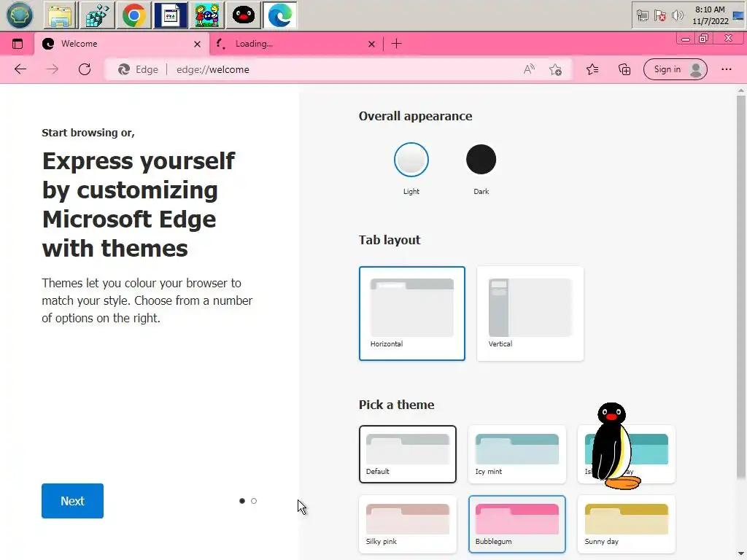Open the Pingu penguin taskbar icon
The image size is (747, 560).
244,15
